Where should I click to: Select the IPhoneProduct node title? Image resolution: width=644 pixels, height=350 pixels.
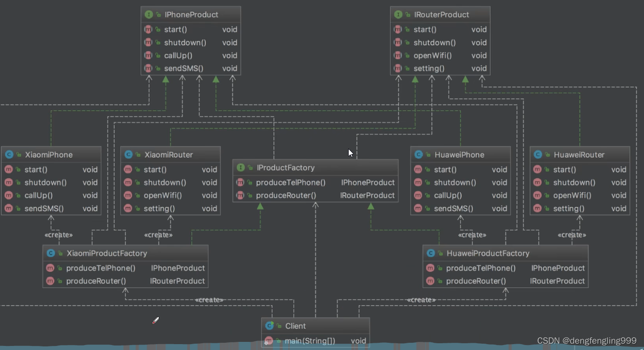pyautogui.click(x=191, y=15)
